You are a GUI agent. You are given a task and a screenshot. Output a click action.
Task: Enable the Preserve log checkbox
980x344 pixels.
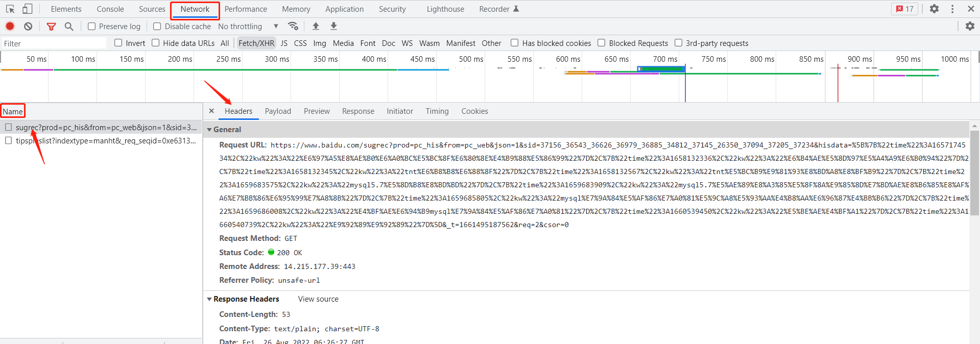click(92, 27)
